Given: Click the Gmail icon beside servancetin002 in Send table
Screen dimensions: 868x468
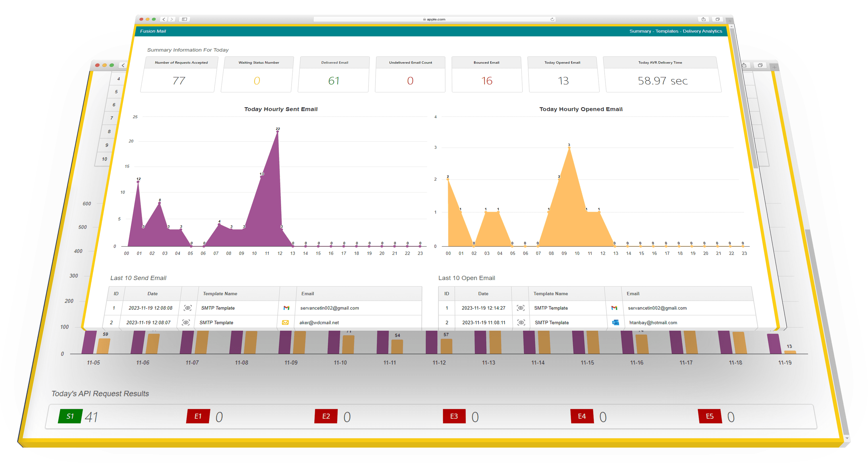Looking at the screenshot, I should coord(286,308).
